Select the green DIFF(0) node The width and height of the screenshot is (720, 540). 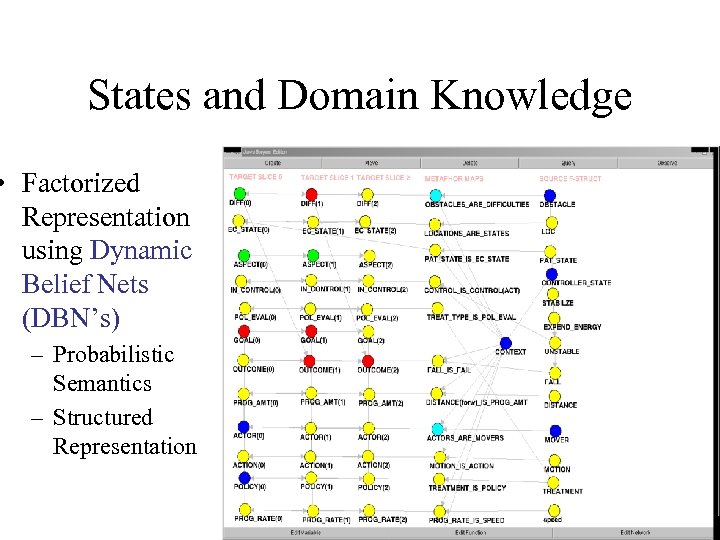click(x=239, y=194)
